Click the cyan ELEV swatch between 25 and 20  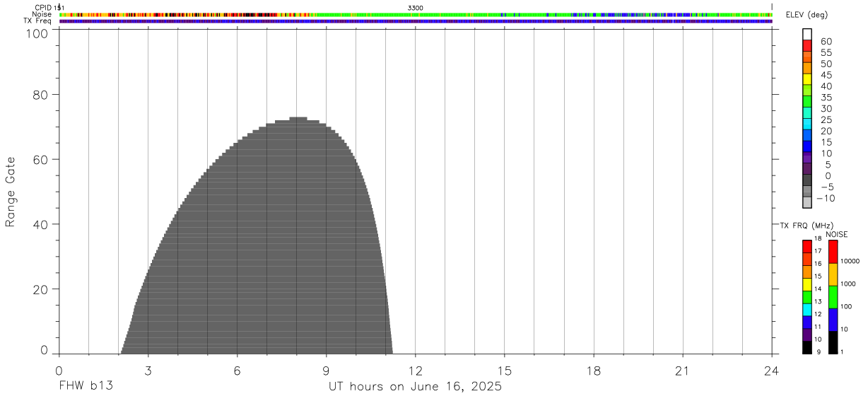click(x=807, y=124)
